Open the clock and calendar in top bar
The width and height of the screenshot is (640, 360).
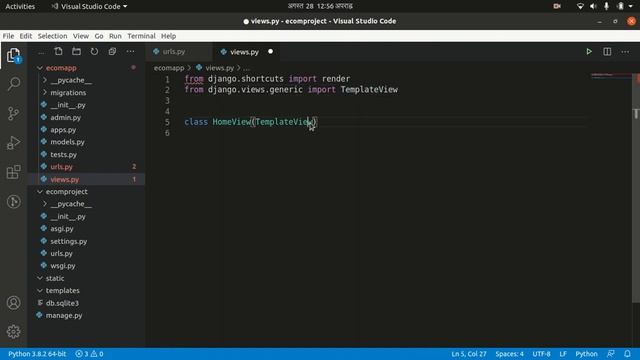[x=320, y=6]
